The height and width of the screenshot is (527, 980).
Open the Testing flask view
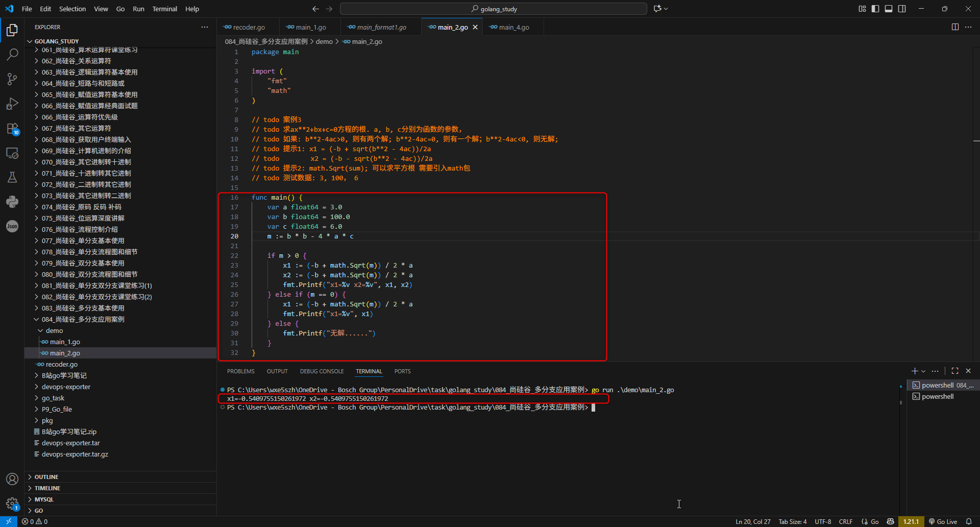coord(12,177)
